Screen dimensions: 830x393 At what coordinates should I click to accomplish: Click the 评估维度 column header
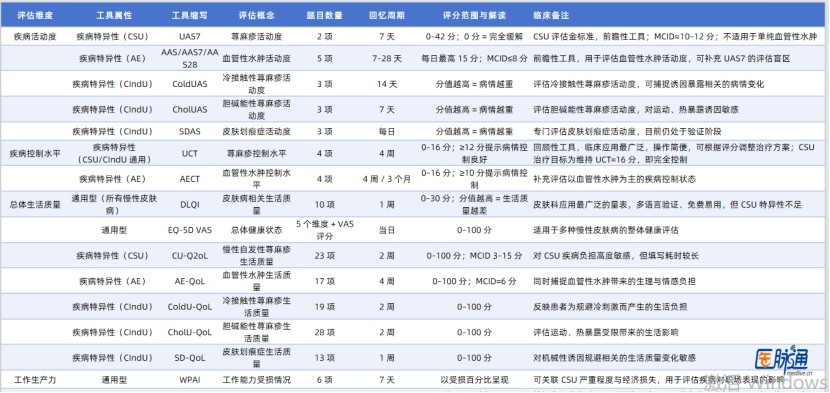(34, 15)
